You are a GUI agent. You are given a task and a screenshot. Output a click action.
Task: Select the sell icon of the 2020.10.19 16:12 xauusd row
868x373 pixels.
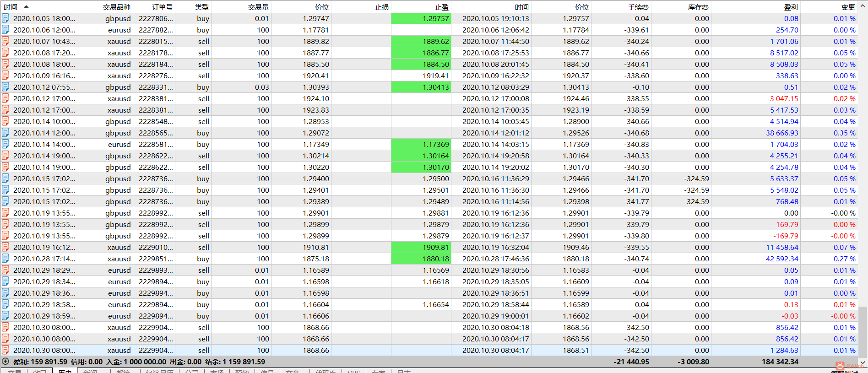tap(5, 247)
